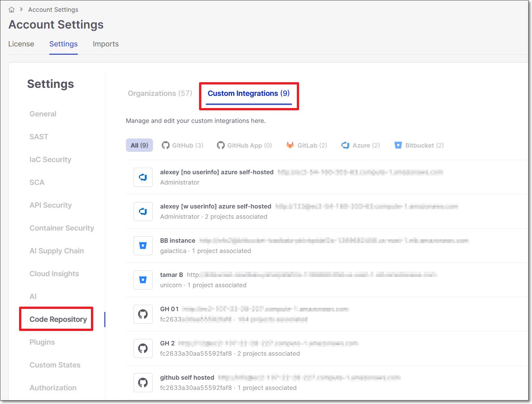Viewport: 532px width, 404px height.
Task: Select Code Repository in settings sidebar
Action: (x=58, y=320)
